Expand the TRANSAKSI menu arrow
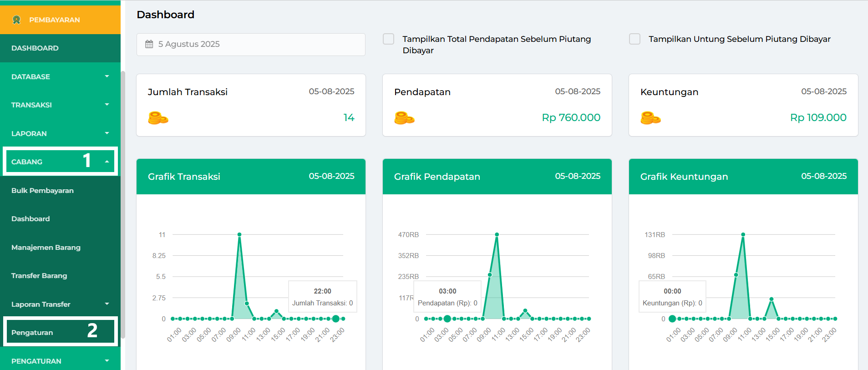868x370 pixels. point(107,105)
